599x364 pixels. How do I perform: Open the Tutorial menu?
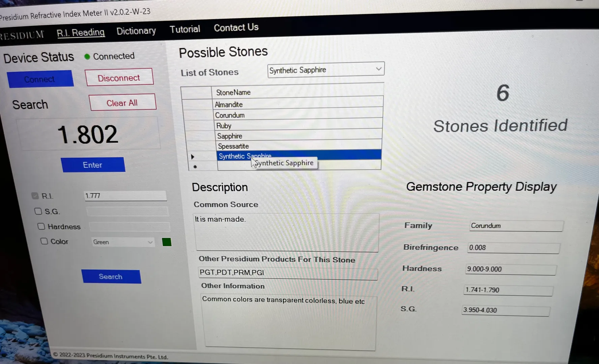(x=185, y=29)
